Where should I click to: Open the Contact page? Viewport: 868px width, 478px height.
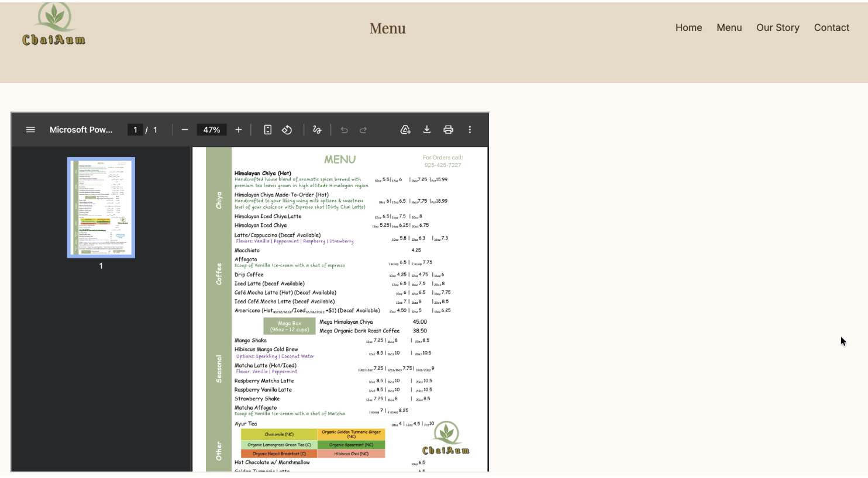832,27
